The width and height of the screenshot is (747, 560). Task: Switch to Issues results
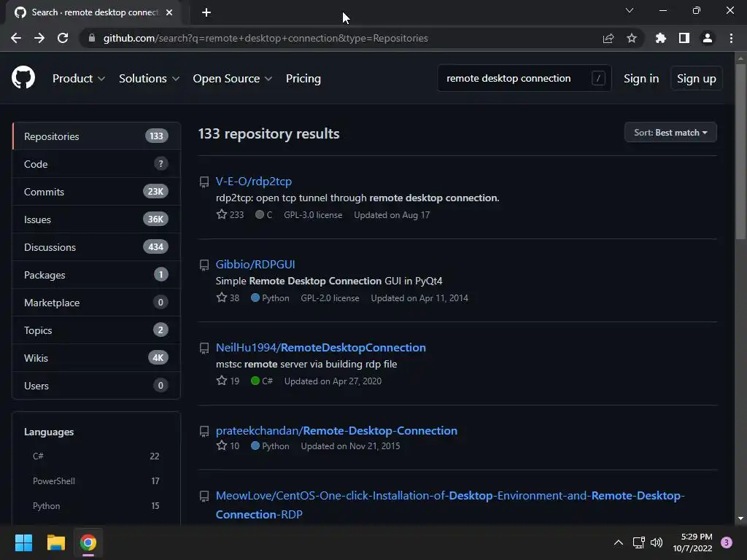[96, 219]
